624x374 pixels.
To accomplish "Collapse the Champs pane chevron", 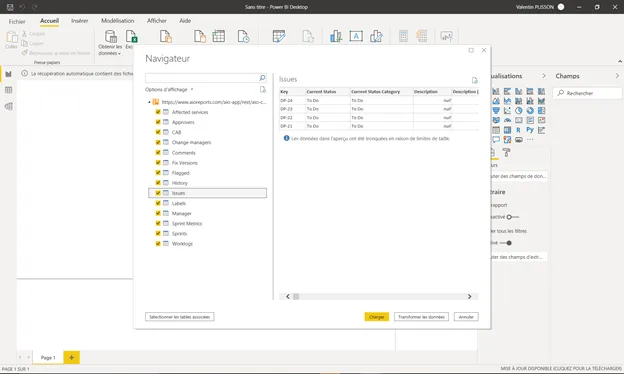I will 617,76.
